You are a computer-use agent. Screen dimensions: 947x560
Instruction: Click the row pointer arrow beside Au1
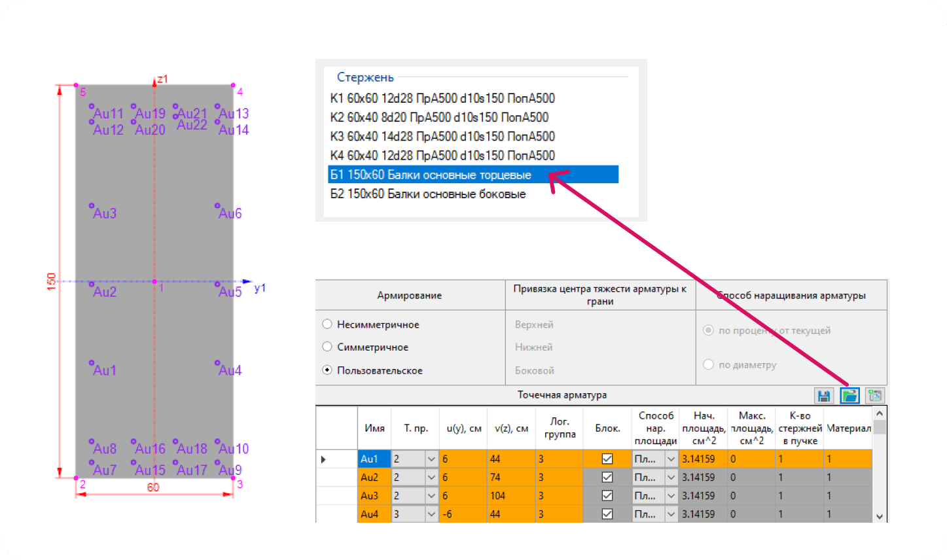click(x=323, y=459)
